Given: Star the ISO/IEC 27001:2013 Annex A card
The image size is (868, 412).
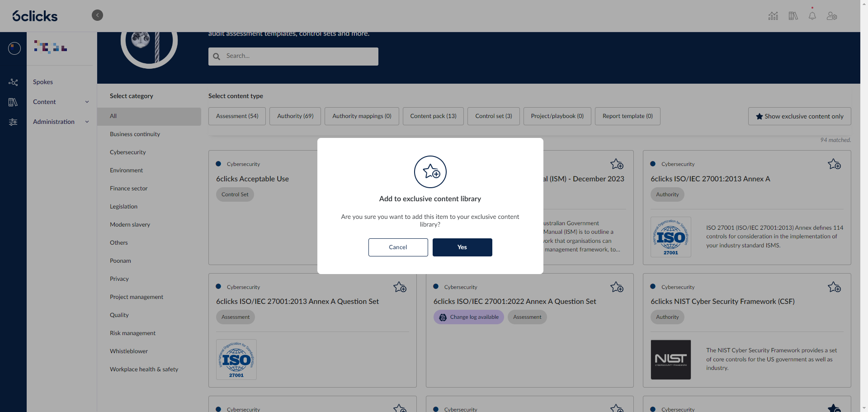Looking at the screenshot, I should point(834,164).
